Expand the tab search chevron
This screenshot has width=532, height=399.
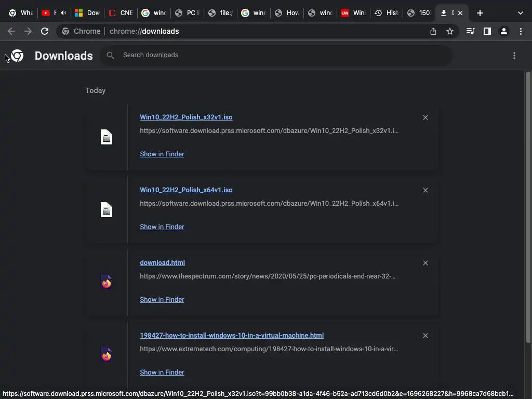coord(521,13)
